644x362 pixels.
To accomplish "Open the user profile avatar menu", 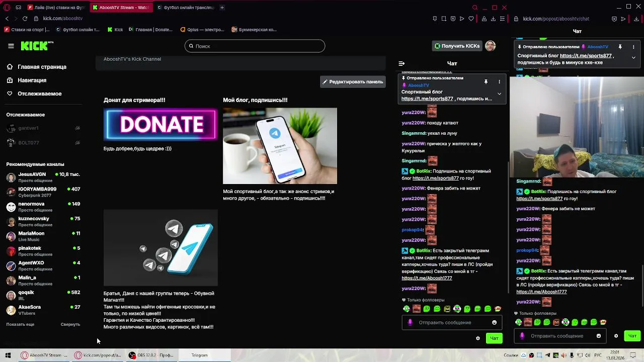I will click(x=491, y=46).
